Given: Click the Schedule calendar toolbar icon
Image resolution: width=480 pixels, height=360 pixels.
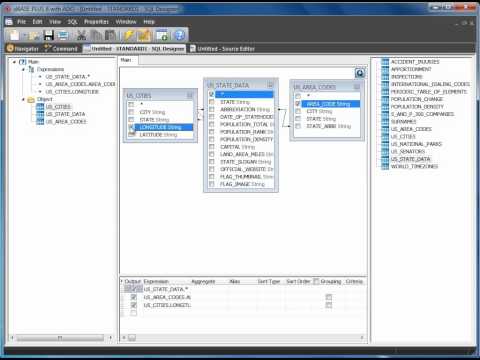Looking at the screenshot, I should pos(162,35).
